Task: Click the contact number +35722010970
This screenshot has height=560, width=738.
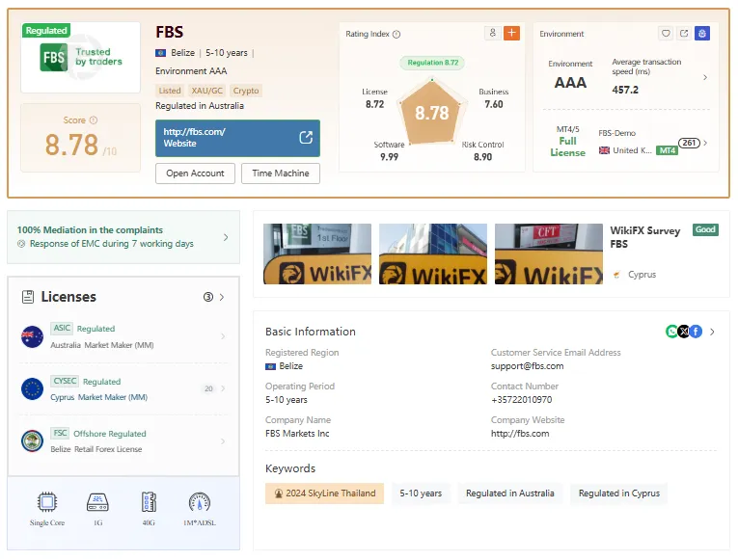Action: (522, 400)
